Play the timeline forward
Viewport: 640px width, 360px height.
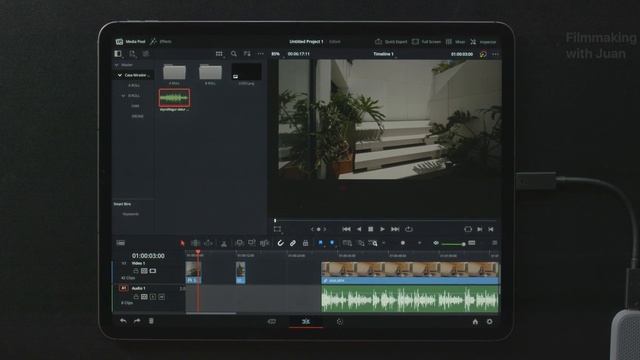382,229
